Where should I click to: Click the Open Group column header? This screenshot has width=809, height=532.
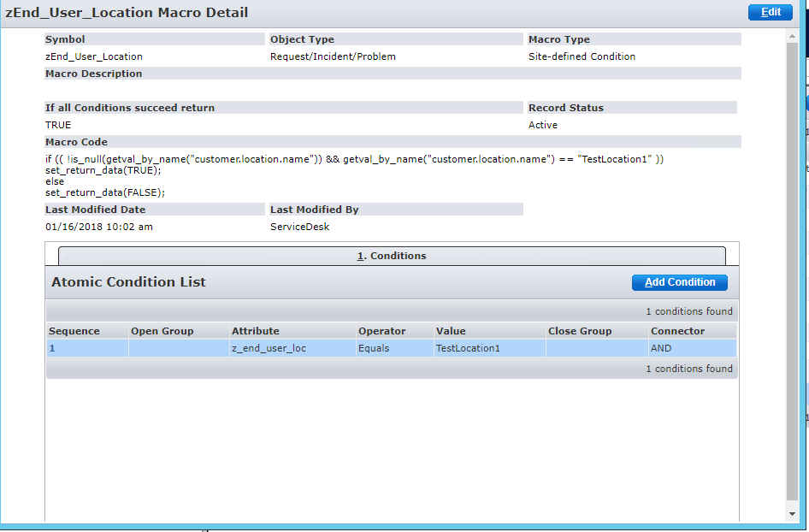click(162, 331)
